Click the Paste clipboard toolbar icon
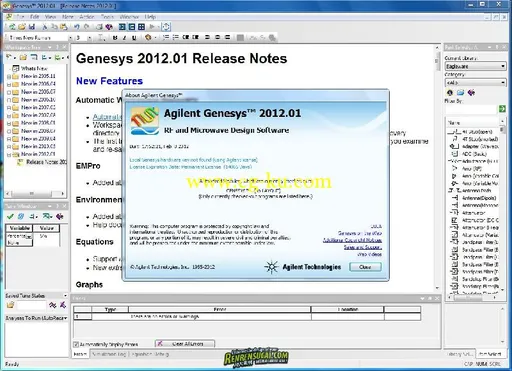This screenshot has height=371, width=512. click(x=64, y=27)
